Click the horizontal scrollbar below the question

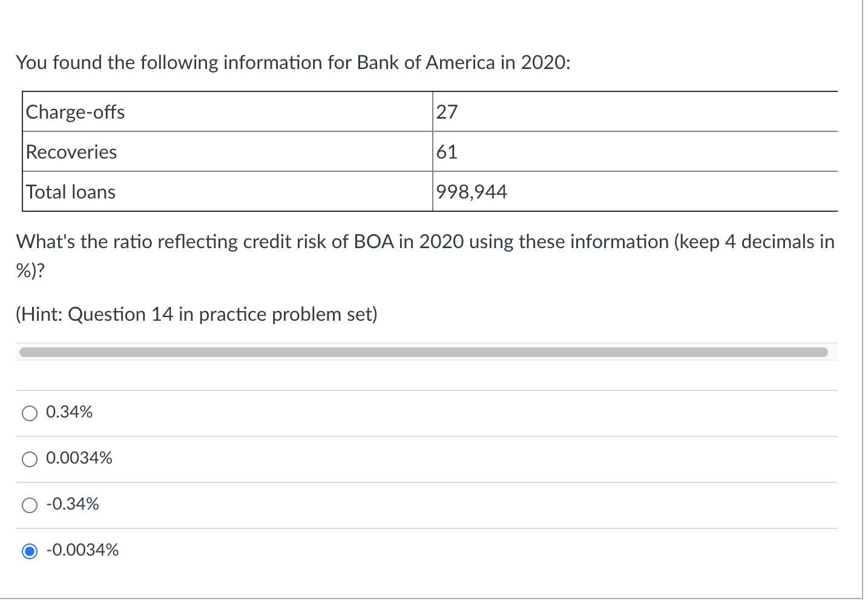coord(424,351)
